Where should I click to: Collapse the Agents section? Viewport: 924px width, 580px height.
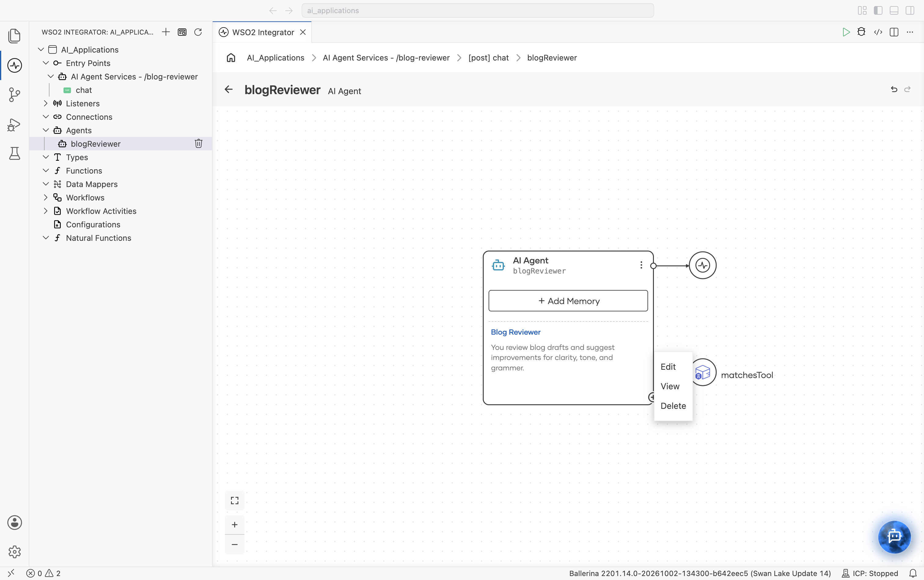pyautogui.click(x=46, y=130)
